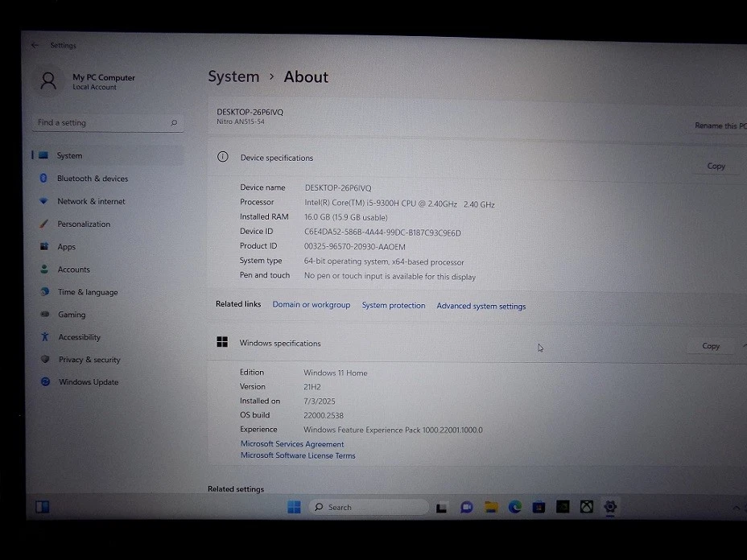Click the Windows Start button on taskbar
Image resolution: width=747 pixels, height=560 pixels.
(294, 507)
